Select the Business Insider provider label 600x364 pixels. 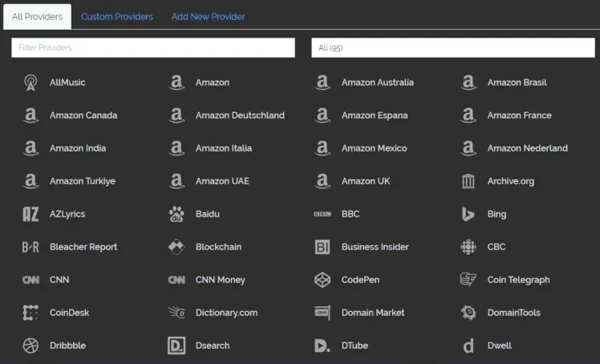click(375, 247)
